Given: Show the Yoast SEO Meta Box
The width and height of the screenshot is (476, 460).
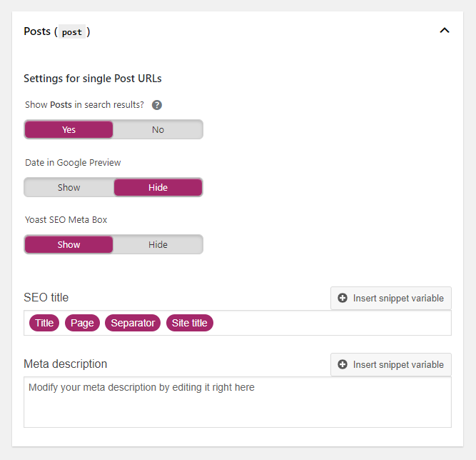Looking at the screenshot, I should tap(69, 244).
